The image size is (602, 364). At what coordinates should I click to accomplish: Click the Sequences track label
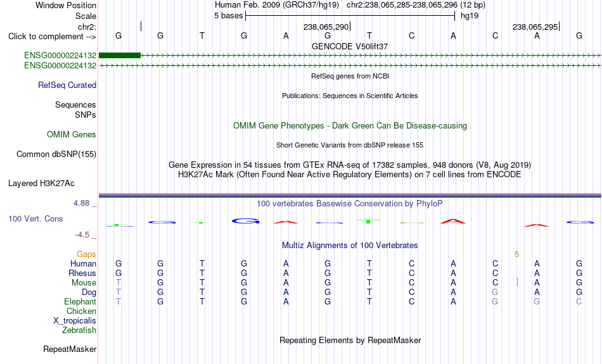coord(75,104)
